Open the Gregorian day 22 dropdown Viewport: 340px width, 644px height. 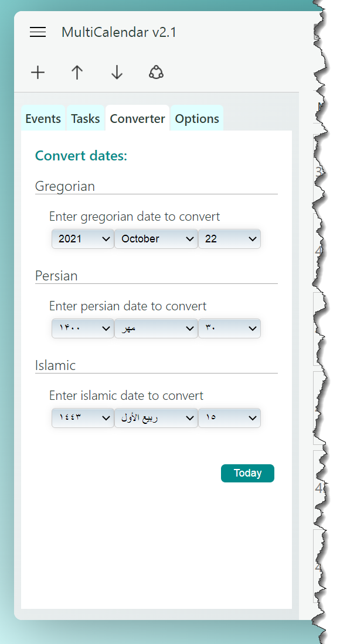pyautogui.click(x=229, y=239)
